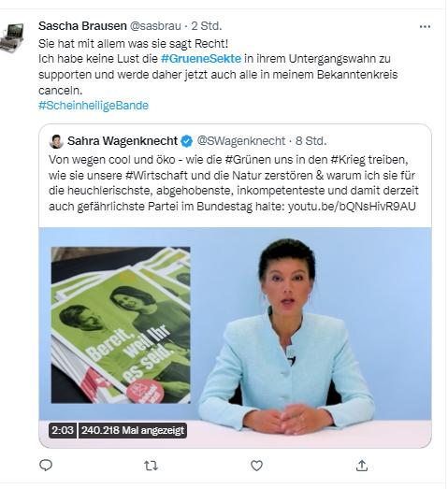Play the video of the woman speaking
Viewport: 448px width, 489px height.
[236, 338]
